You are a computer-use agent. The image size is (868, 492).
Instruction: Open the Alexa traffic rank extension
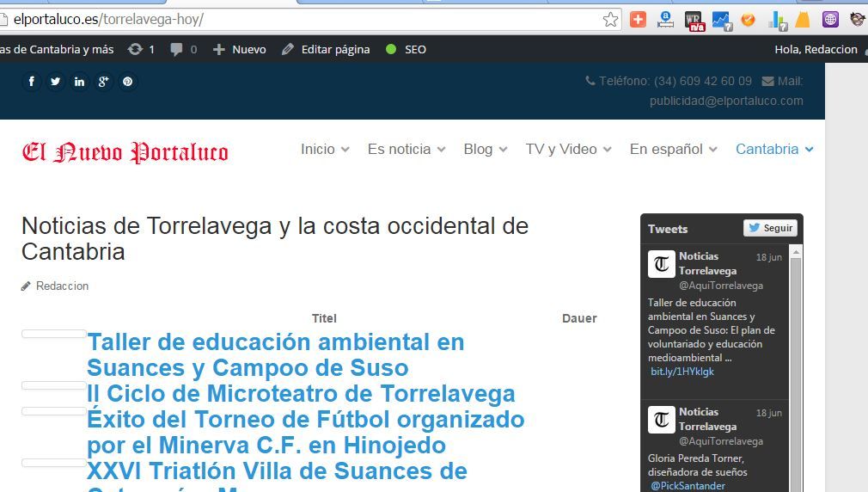tap(665, 20)
